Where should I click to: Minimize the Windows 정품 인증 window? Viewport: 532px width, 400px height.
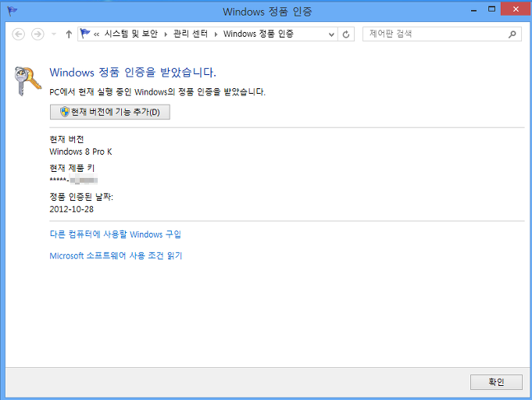474,10
